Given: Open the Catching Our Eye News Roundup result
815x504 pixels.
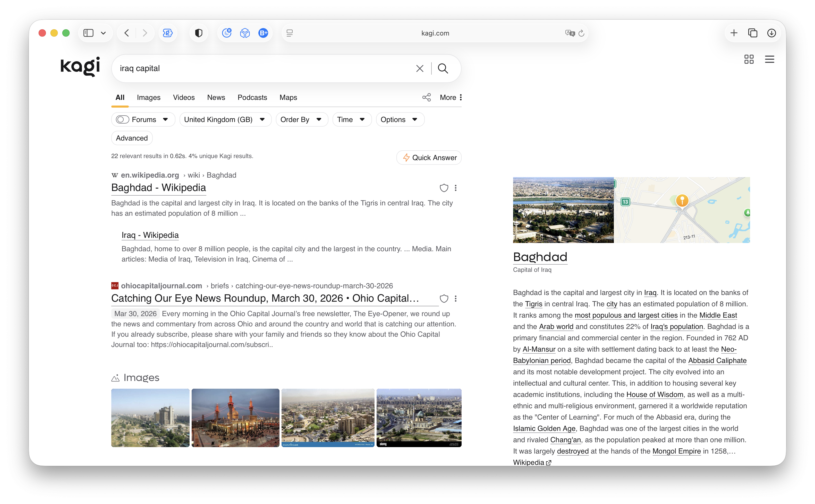Looking at the screenshot, I should (265, 298).
